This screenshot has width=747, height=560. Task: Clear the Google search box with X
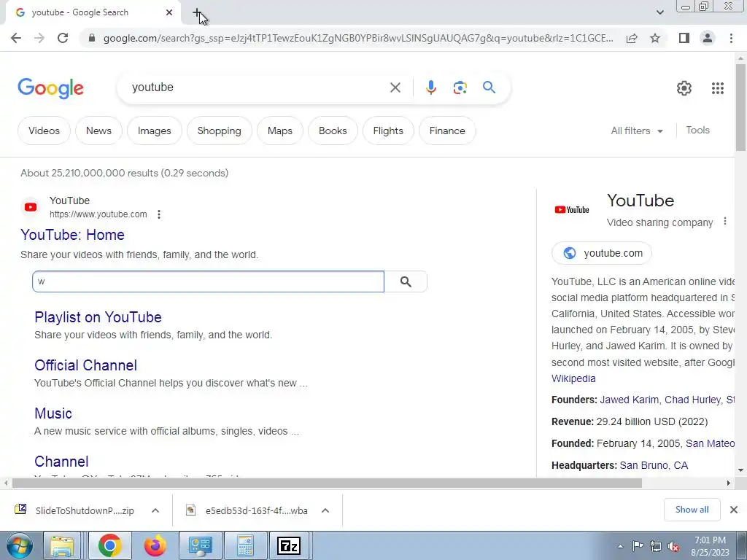[395, 87]
